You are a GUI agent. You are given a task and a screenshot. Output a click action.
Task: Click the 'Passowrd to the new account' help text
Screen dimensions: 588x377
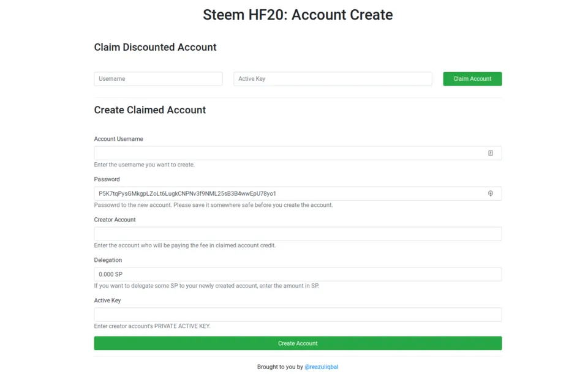pos(213,205)
